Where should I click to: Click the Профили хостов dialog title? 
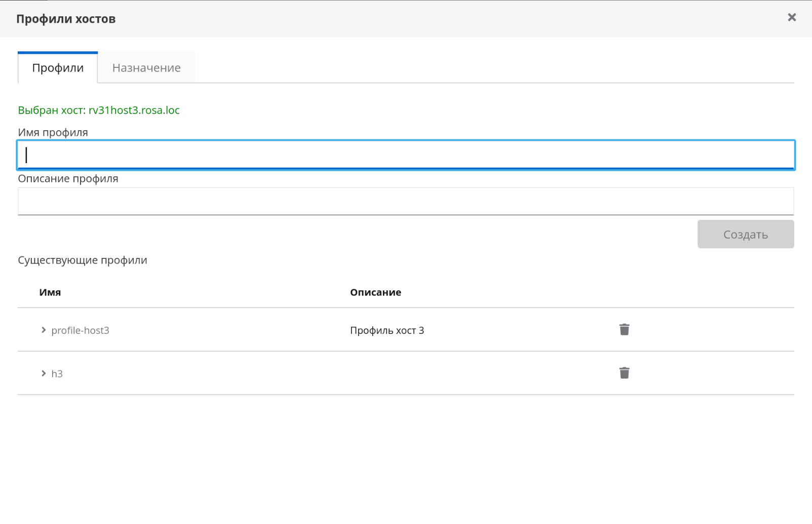click(x=66, y=19)
